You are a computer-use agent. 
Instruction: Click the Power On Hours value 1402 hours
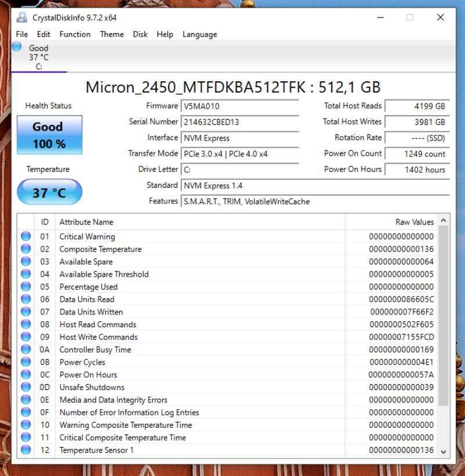coord(417,169)
